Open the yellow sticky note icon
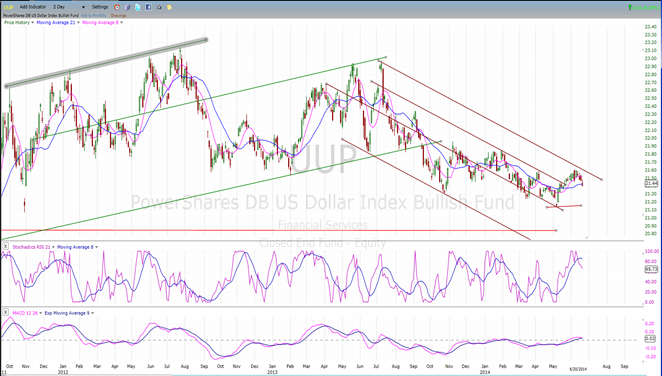Image resolution: width=662 pixels, height=376 pixels. click(x=169, y=7)
